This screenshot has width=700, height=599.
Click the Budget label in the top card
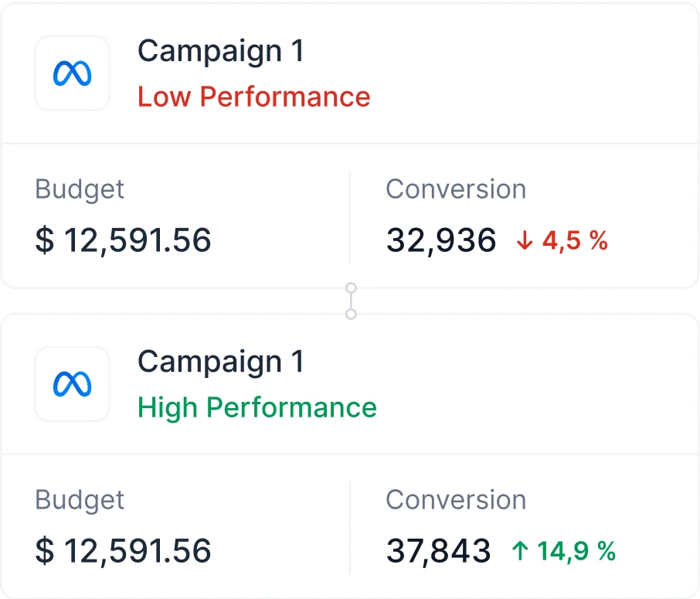80,189
